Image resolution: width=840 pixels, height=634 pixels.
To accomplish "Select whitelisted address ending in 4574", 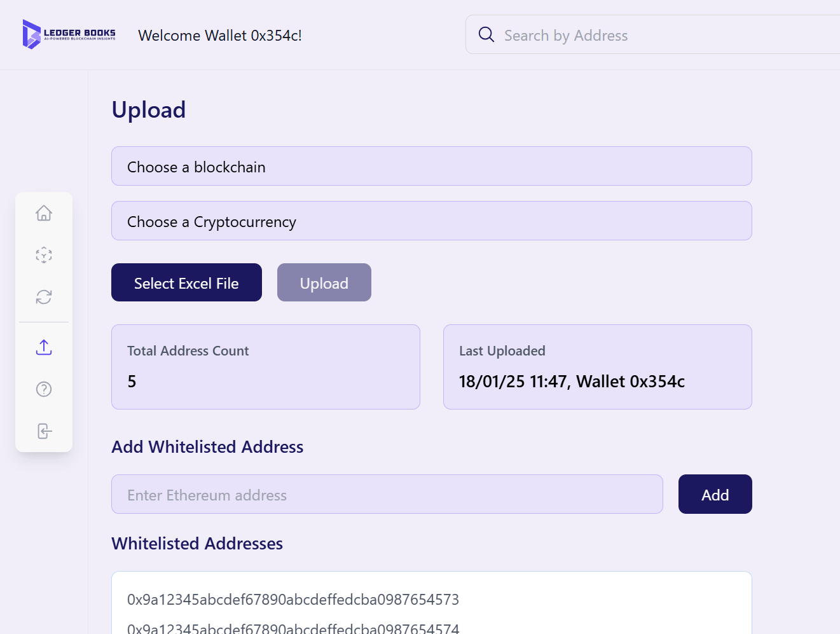I will [293, 628].
